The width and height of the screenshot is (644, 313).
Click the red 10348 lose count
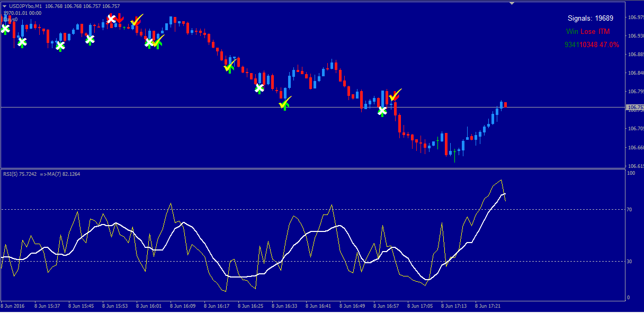click(x=588, y=45)
